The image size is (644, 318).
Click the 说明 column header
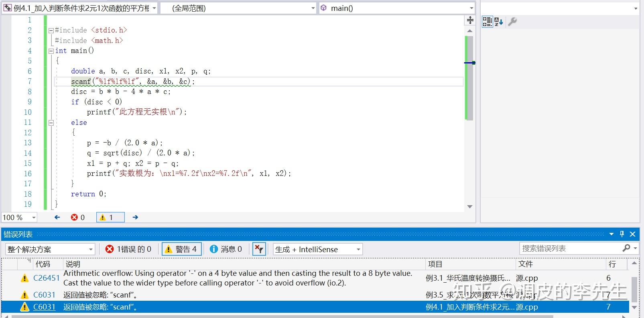(73, 264)
